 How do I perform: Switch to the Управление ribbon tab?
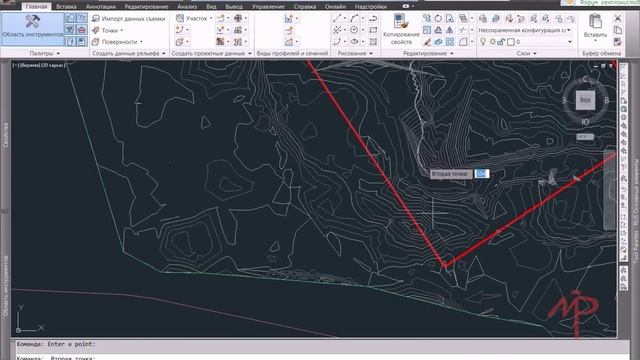tap(268, 7)
